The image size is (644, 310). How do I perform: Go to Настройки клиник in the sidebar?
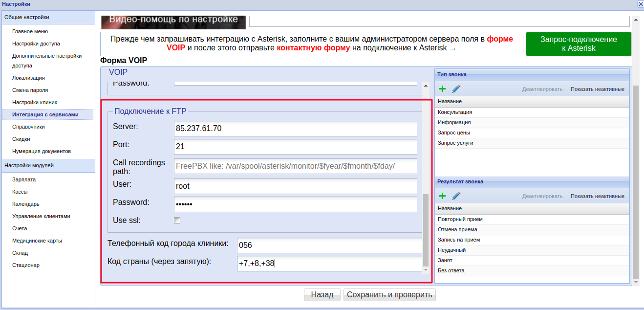click(35, 103)
